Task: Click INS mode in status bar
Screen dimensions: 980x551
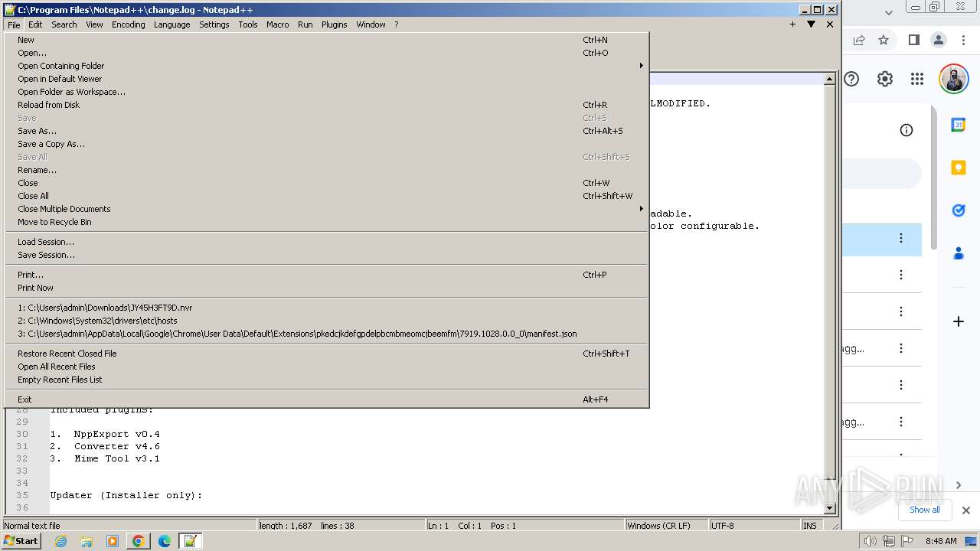Action: [x=810, y=526]
